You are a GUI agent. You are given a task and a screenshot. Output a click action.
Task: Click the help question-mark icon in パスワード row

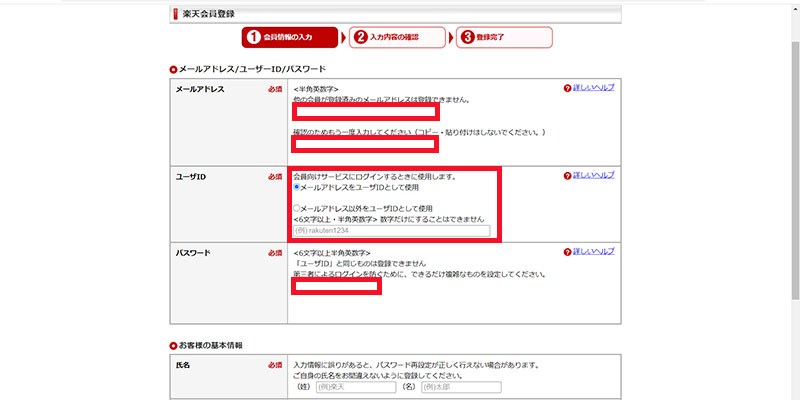[568, 254]
